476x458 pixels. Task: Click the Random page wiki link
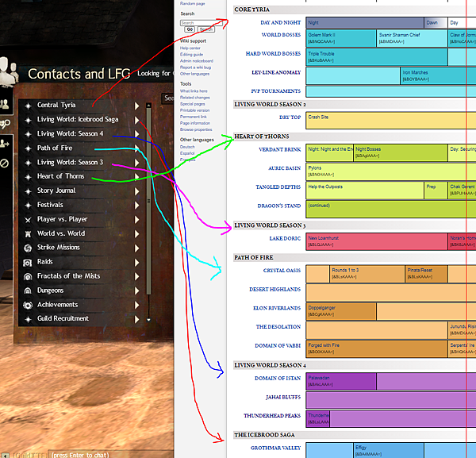[x=193, y=3]
